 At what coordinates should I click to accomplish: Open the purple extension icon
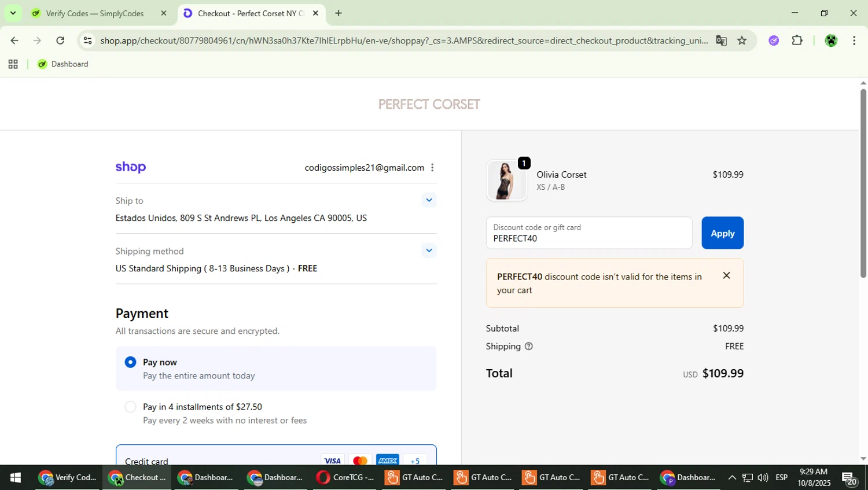(774, 40)
